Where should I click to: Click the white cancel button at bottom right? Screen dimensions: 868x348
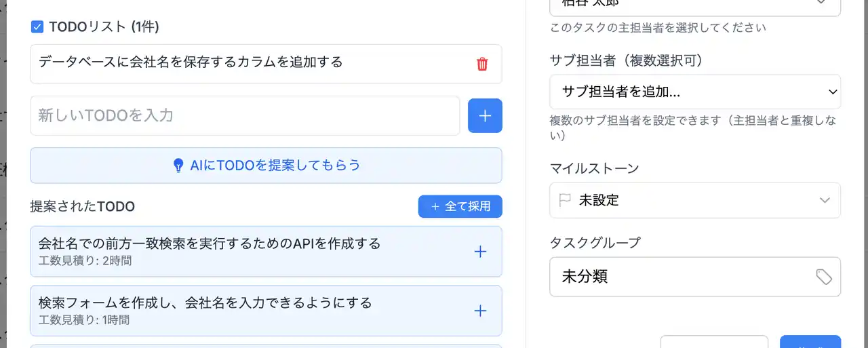pos(713,342)
